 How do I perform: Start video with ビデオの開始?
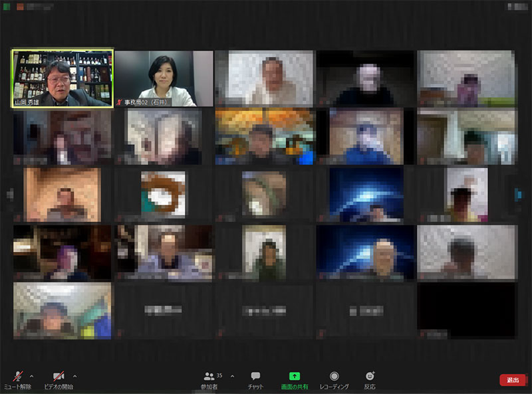(59, 377)
